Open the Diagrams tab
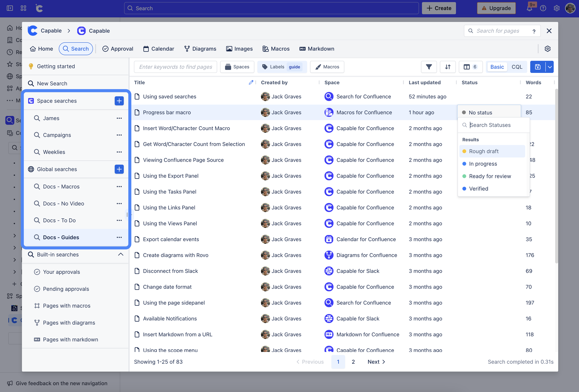The width and height of the screenshot is (579, 392). [x=200, y=49]
